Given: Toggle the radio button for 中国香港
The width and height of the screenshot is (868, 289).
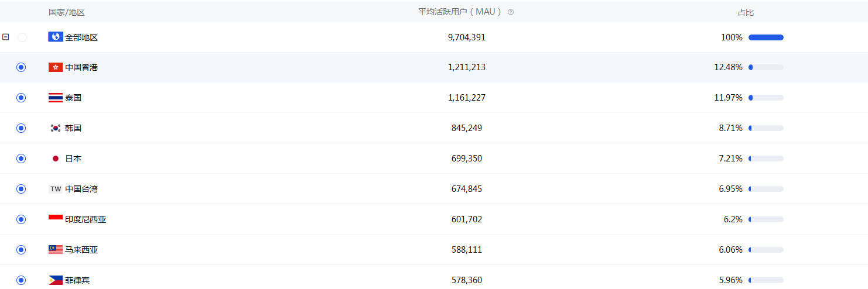Looking at the screenshot, I should point(21,67).
